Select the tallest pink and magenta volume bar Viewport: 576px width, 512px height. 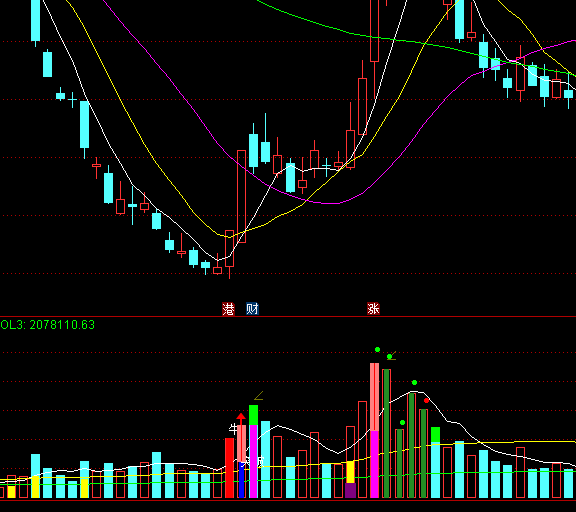[374, 430]
